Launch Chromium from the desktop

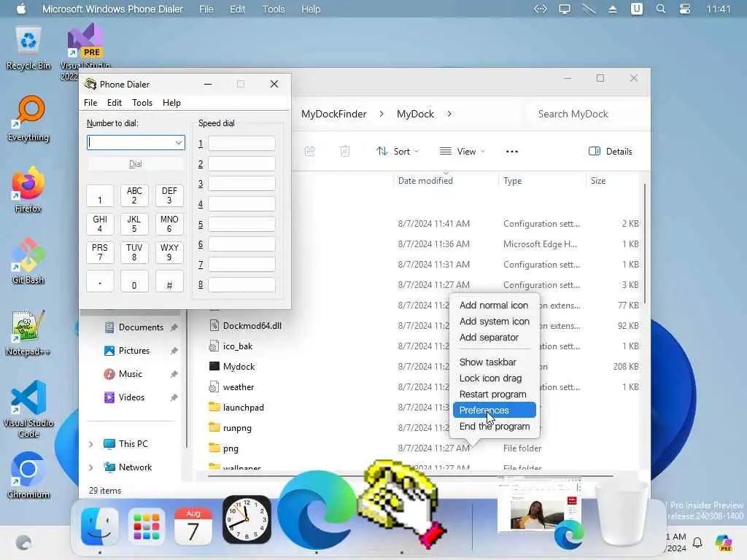point(28,475)
